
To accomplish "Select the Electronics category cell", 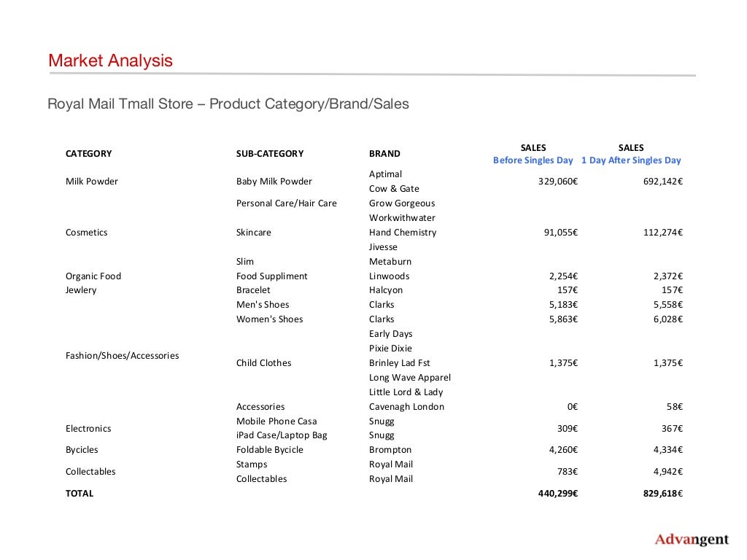I will pos(88,429).
